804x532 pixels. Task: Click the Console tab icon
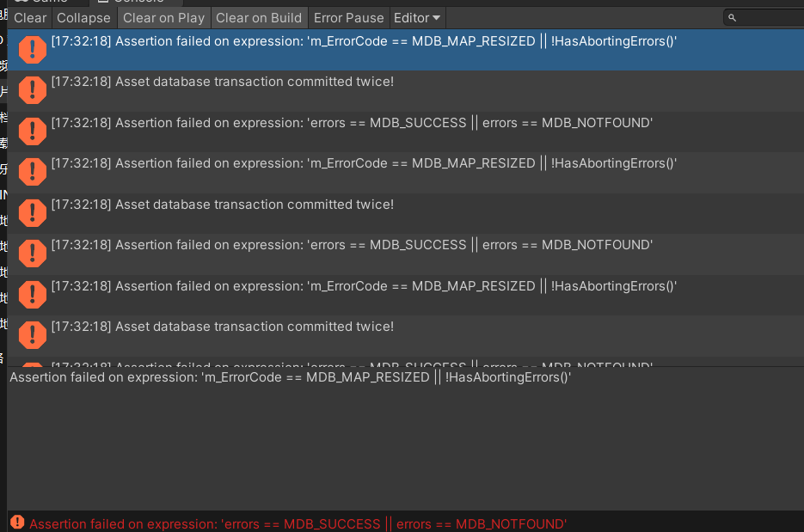105,3
